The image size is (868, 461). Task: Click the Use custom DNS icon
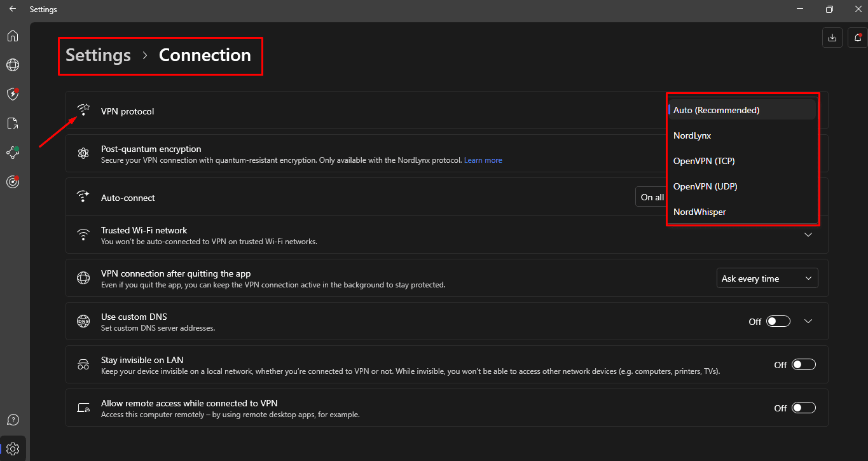[x=83, y=321]
